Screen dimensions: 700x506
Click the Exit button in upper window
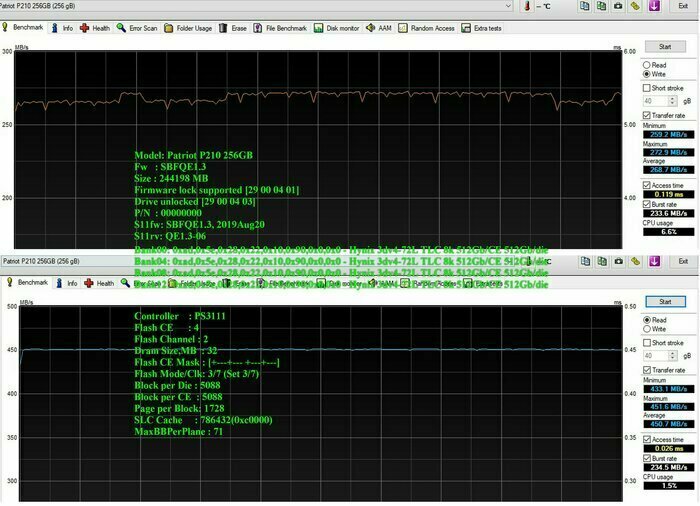pos(683,6)
